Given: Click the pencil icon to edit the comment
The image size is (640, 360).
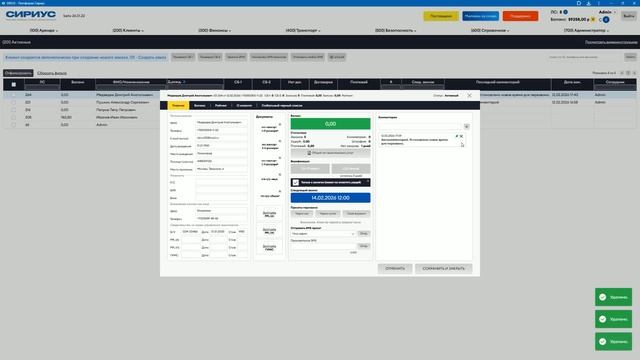Looking at the screenshot, I should click(x=457, y=136).
